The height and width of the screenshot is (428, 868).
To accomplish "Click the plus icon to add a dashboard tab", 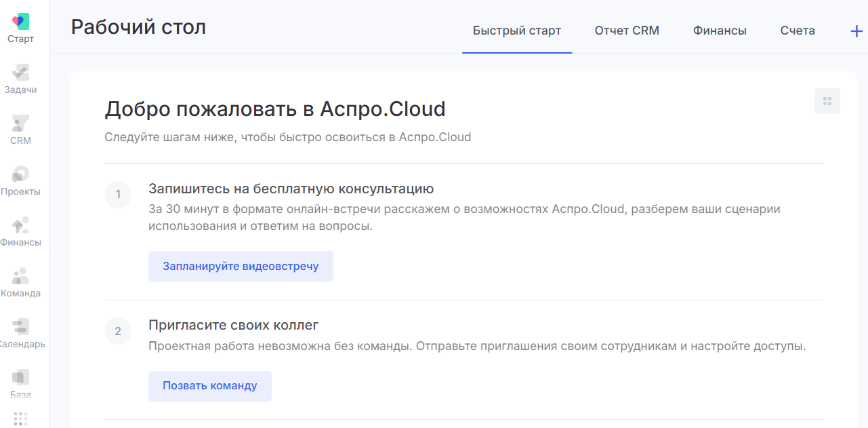I will [x=856, y=30].
